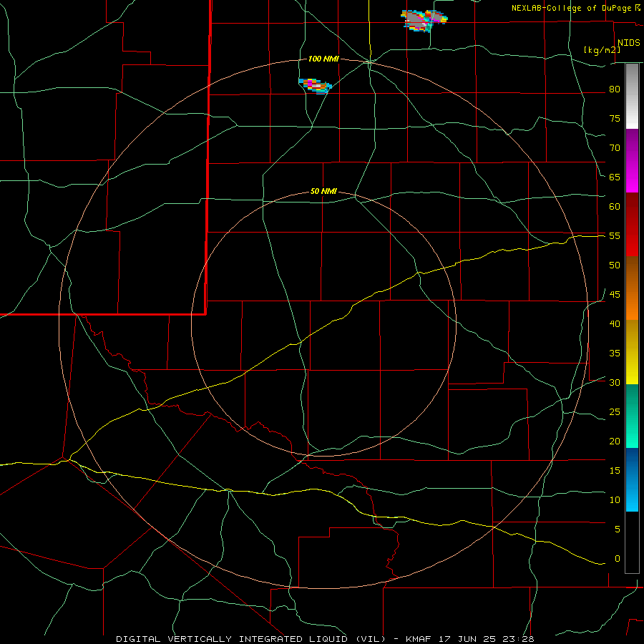Click the 50 value on the color scale
The height and width of the screenshot is (644, 644).
click(x=615, y=265)
